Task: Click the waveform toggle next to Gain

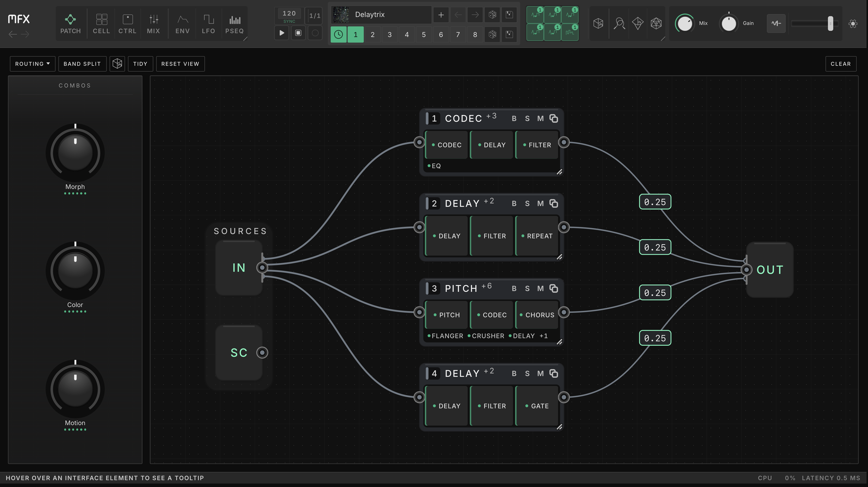Action: pos(776,24)
